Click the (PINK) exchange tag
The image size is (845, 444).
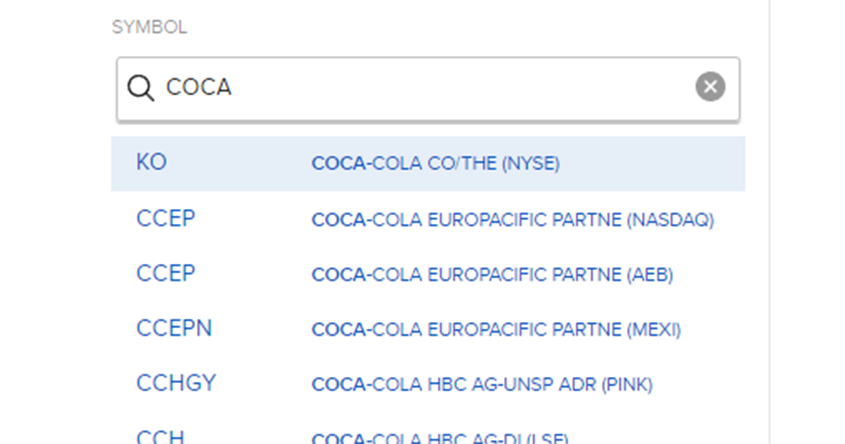tap(627, 384)
